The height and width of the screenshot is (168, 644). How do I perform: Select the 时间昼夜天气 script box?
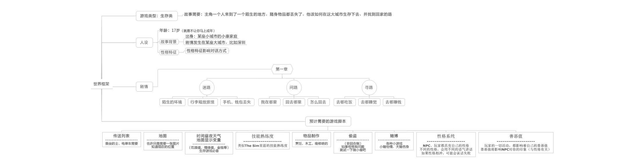click(x=209, y=143)
